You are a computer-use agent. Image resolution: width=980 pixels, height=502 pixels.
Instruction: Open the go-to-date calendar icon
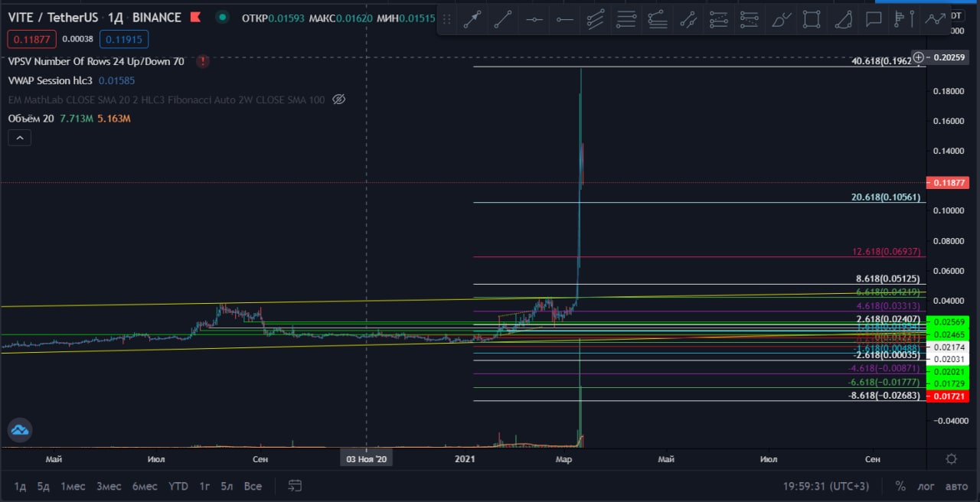tap(295, 486)
